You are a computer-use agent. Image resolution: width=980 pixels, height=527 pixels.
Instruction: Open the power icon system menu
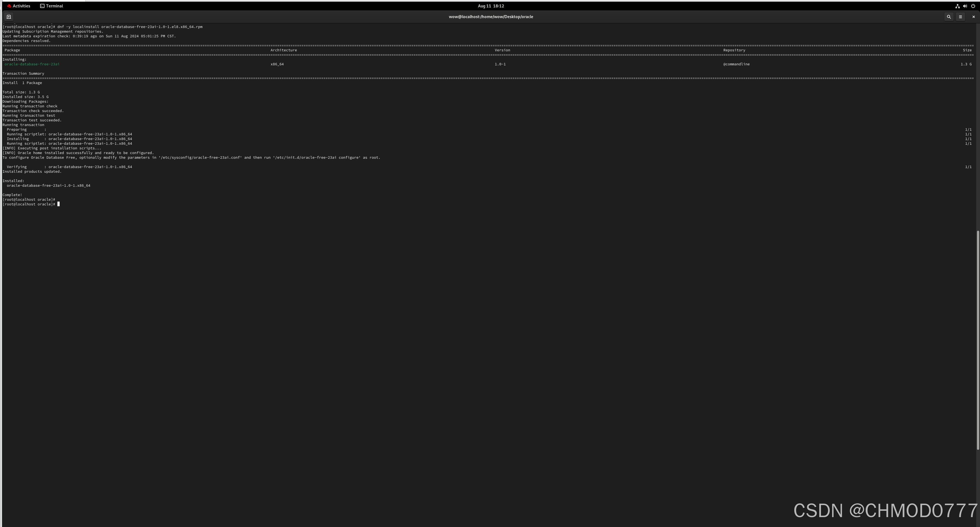click(973, 6)
